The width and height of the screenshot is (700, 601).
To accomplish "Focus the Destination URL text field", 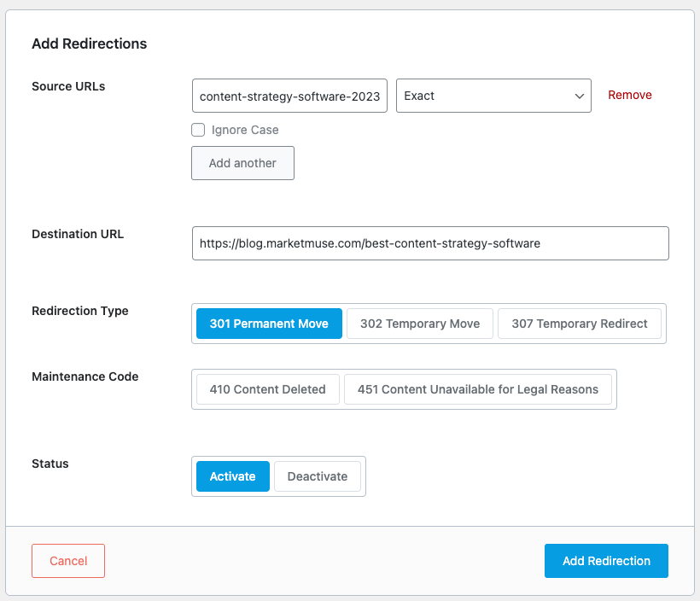I will click(430, 243).
